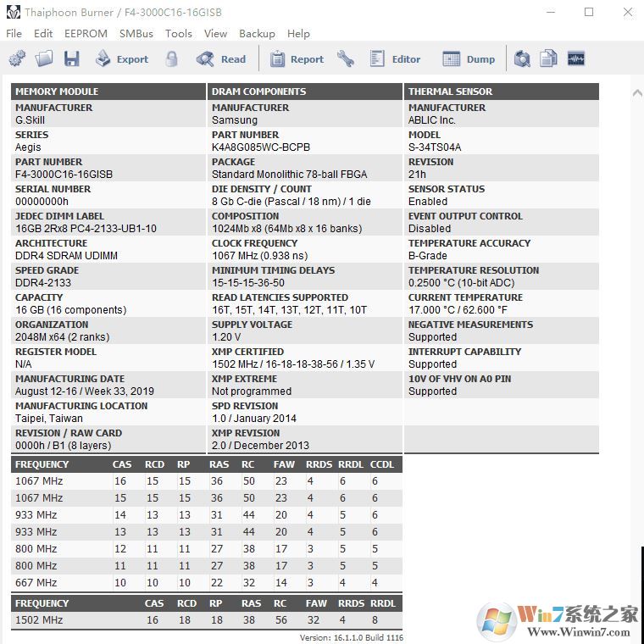The image size is (644, 644).
Task: Open the Editor toolbar button
Action: [x=395, y=59]
